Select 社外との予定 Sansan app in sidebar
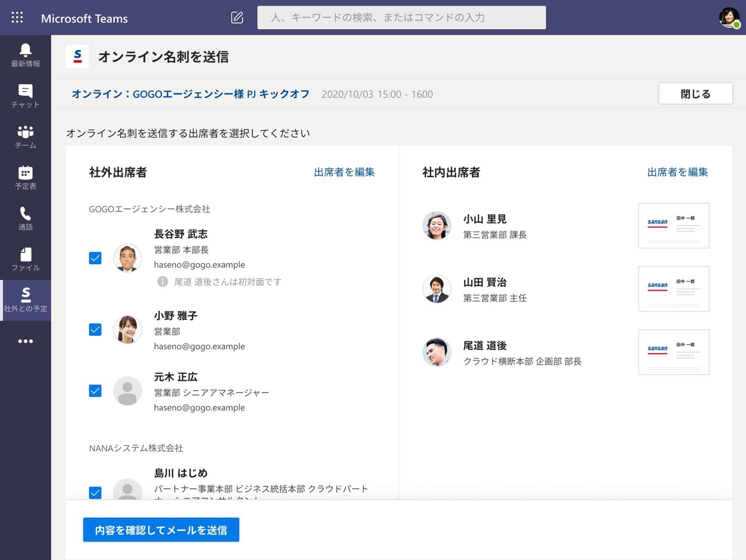This screenshot has width=746, height=560. coord(25,300)
